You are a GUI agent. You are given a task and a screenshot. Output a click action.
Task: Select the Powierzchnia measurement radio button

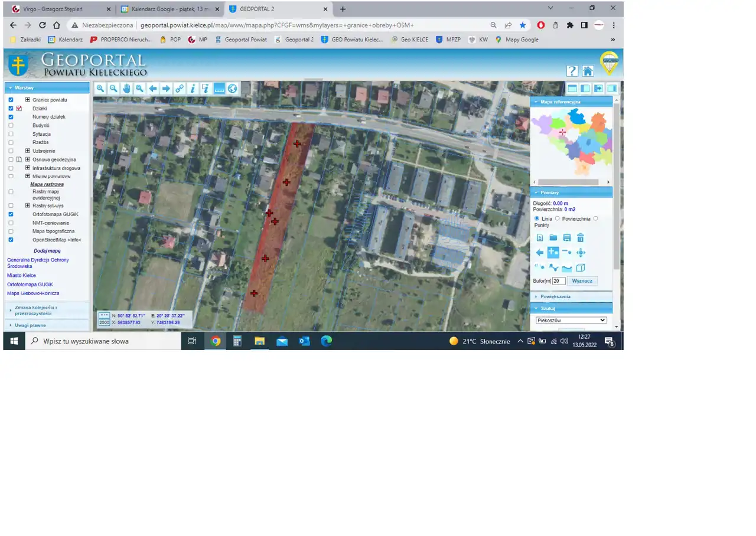point(558,218)
